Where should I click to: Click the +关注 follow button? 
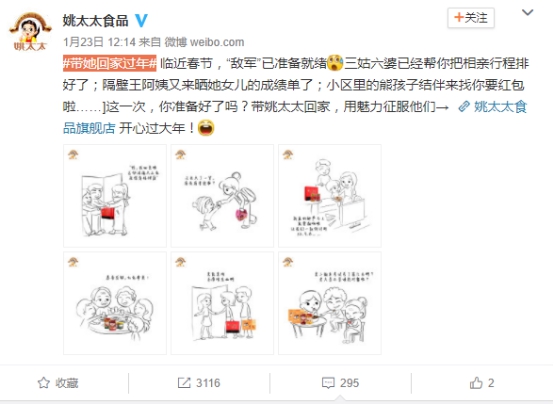click(471, 18)
